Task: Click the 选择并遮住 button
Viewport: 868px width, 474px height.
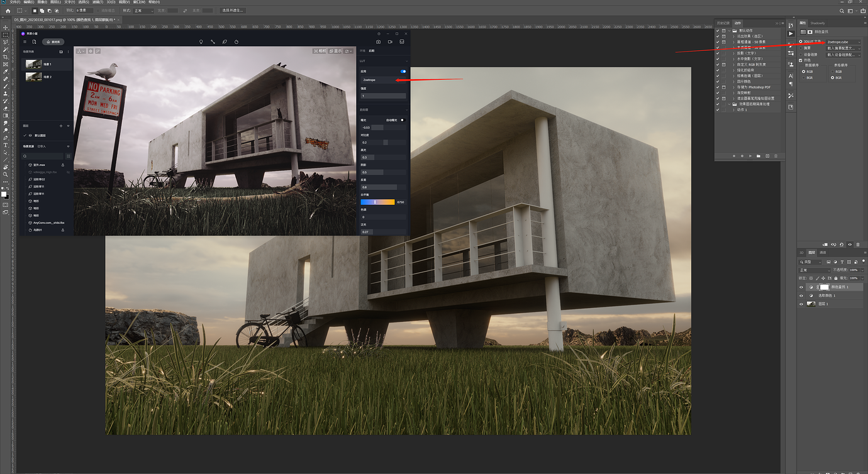Action: [233, 11]
